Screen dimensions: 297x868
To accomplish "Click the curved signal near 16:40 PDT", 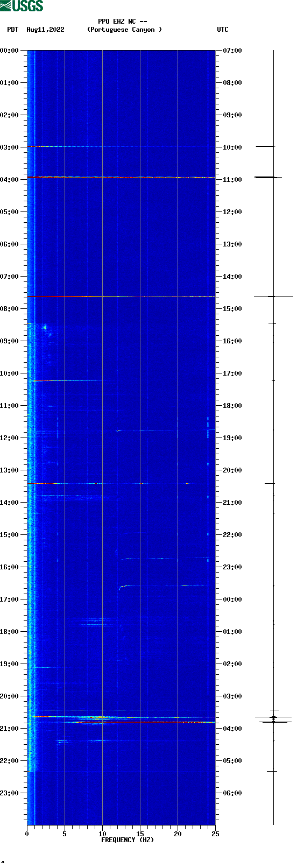I will (x=163, y=586).
